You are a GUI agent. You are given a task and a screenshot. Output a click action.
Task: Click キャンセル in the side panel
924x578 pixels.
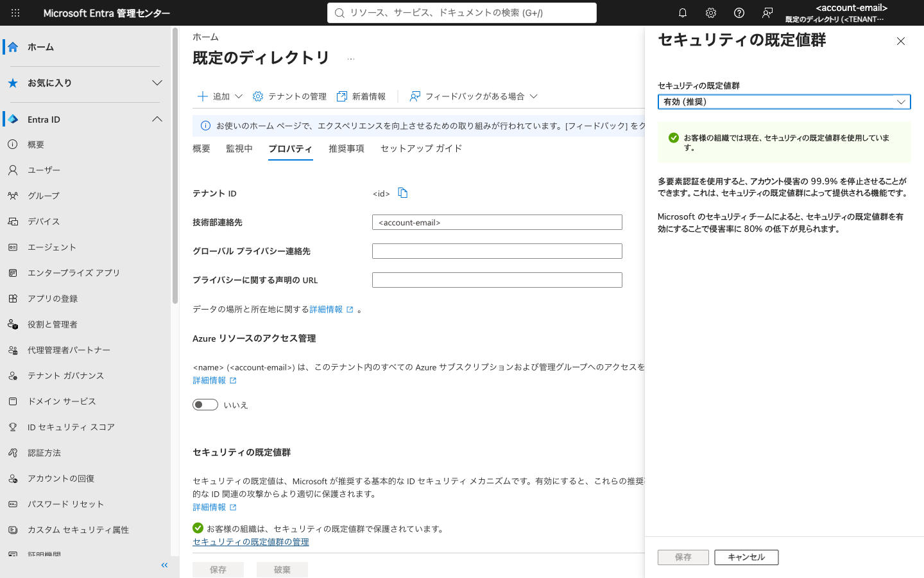[746, 557]
